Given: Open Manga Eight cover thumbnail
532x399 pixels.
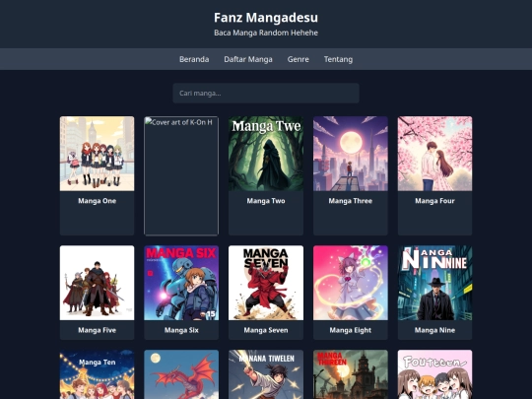Looking at the screenshot, I should pos(351,283).
